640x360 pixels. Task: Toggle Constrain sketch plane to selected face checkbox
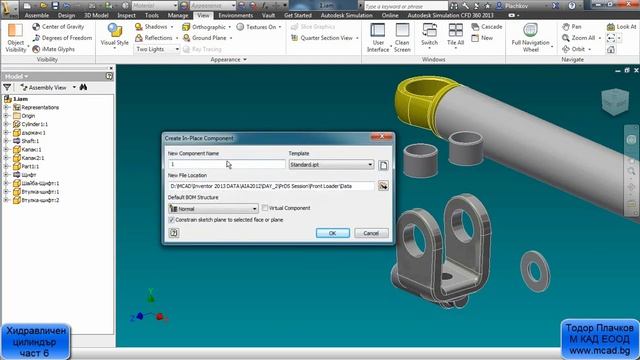(171, 220)
